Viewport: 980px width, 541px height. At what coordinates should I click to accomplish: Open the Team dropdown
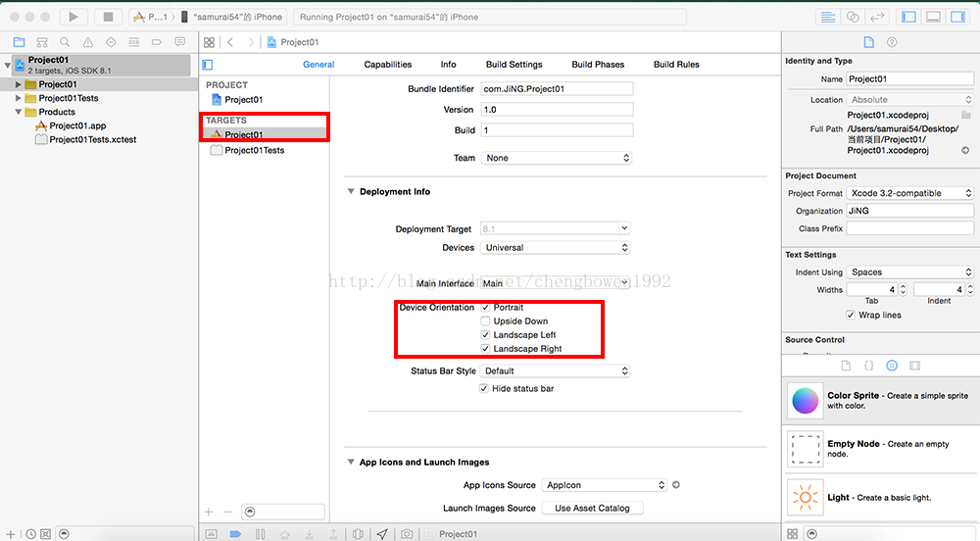557,158
